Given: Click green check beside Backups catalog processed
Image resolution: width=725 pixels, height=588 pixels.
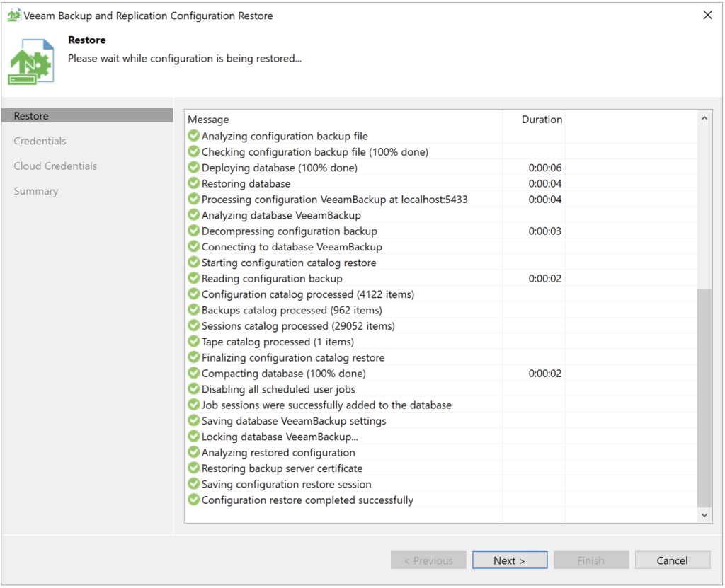Looking at the screenshot, I should pyautogui.click(x=194, y=310).
